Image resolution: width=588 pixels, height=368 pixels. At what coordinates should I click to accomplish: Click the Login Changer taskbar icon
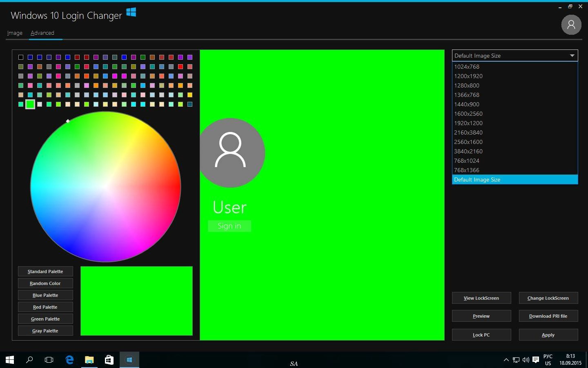[x=129, y=360]
